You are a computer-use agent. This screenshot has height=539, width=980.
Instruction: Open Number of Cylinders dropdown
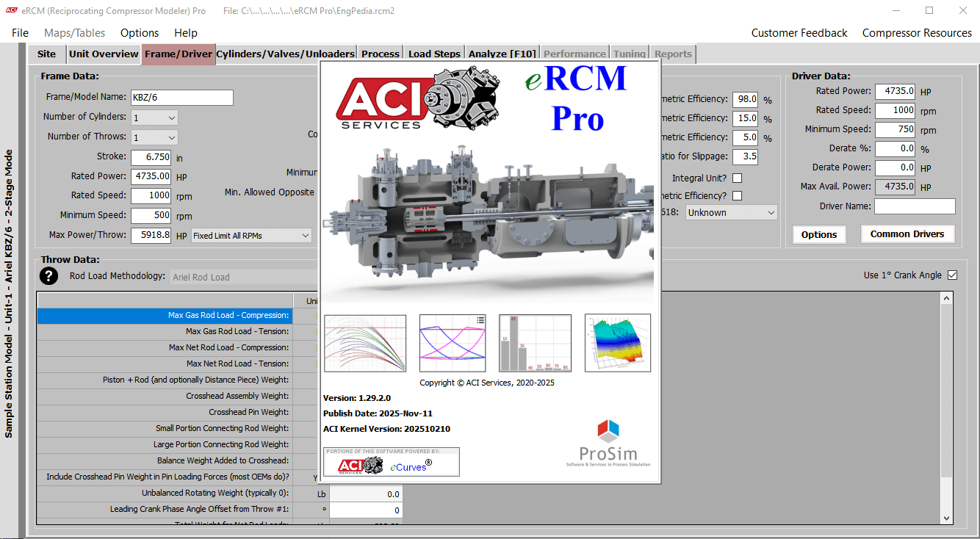(154, 117)
